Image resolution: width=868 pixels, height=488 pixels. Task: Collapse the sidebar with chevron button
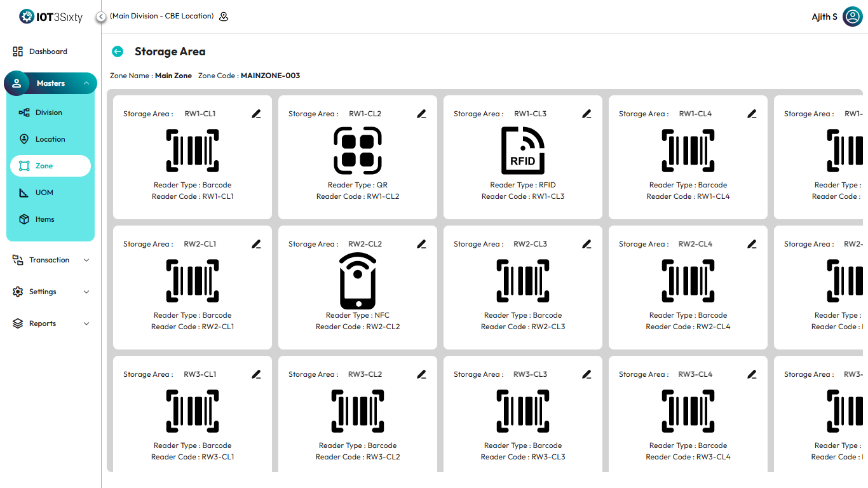101,17
